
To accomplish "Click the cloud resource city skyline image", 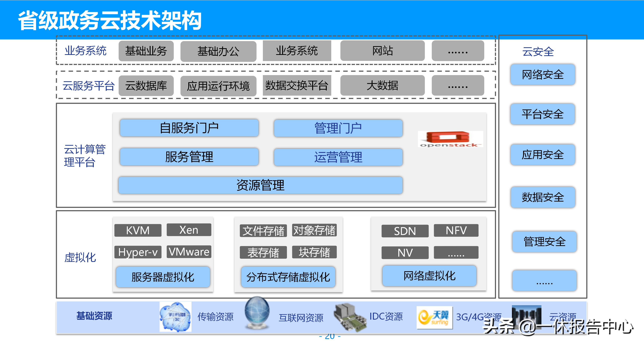I will [526, 315].
